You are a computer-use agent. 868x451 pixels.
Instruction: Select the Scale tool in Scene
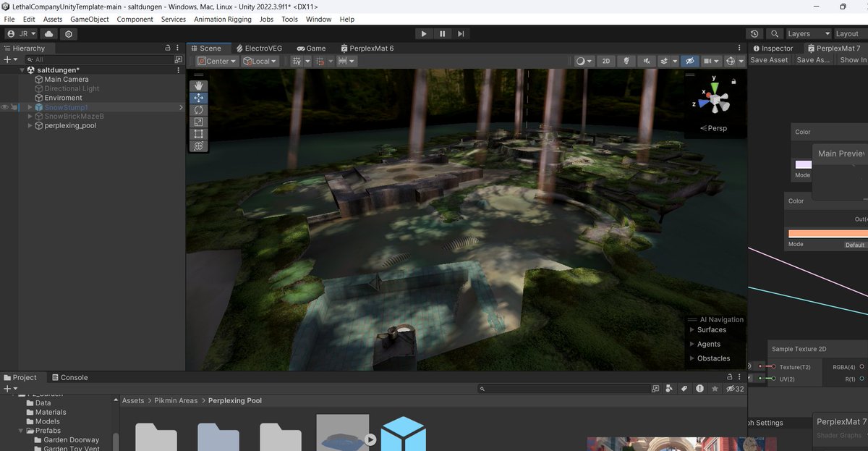coord(199,122)
